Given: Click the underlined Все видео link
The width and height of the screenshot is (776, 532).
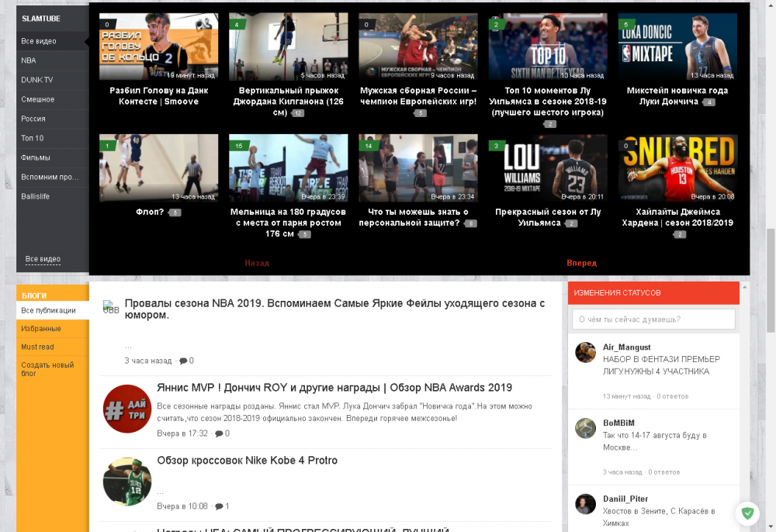Looking at the screenshot, I should pyautogui.click(x=43, y=259).
